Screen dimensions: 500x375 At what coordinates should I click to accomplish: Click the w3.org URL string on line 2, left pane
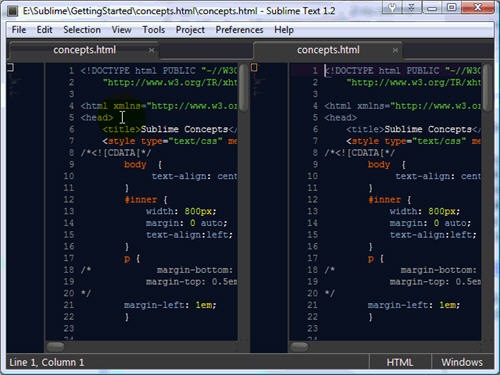click(170, 82)
